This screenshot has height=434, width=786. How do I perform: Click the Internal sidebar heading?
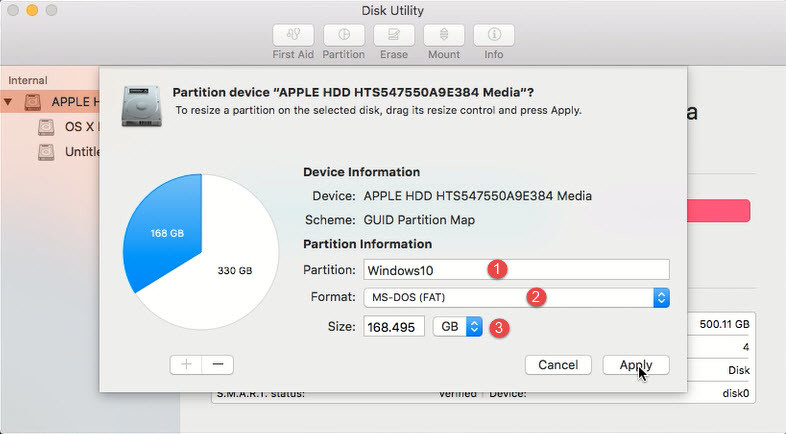click(x=28, y=80)
